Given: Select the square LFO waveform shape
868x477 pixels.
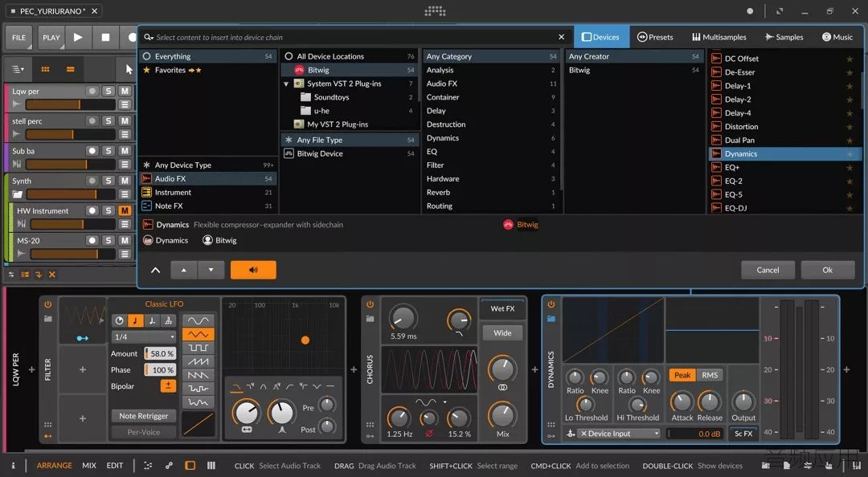Looking at the screenshot, I should [x=198, y=348].
